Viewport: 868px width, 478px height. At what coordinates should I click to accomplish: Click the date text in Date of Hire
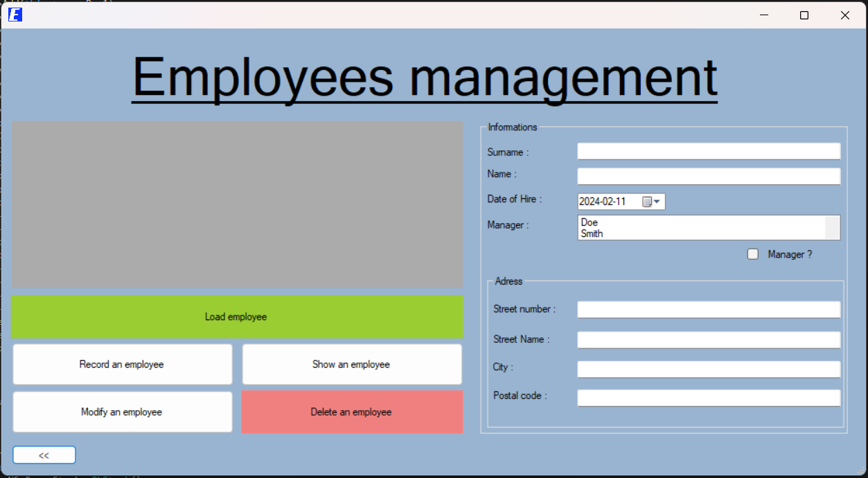tap(603, 202)
